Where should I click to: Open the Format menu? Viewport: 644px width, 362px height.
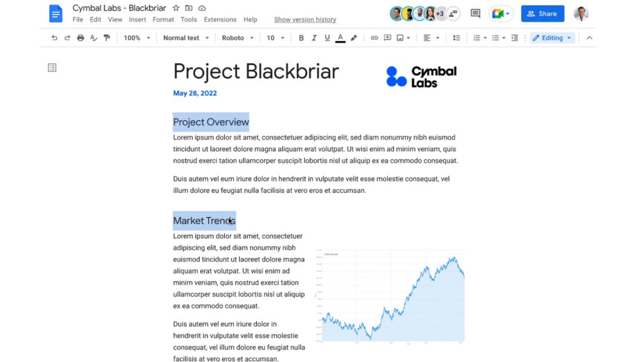click(163, 19)
